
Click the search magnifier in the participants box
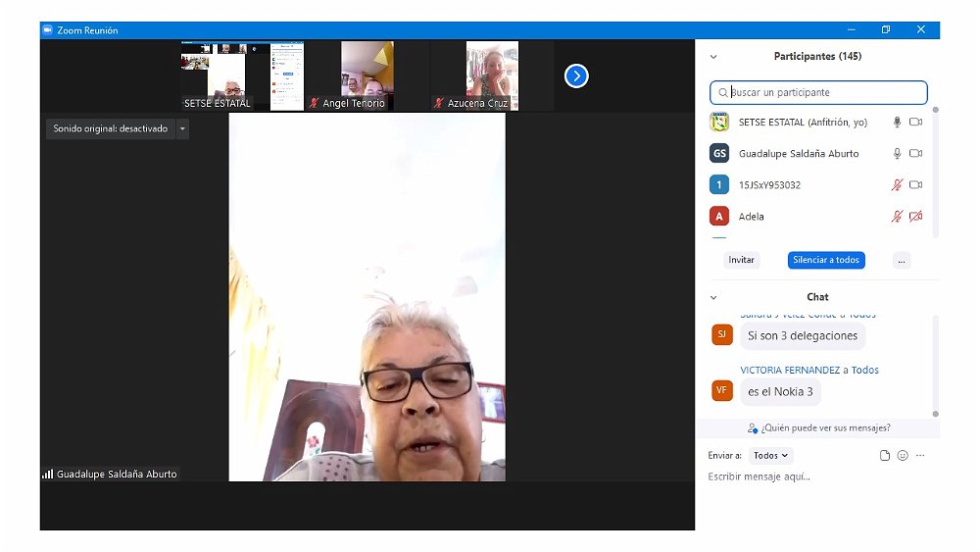pyautogui.click(x=723, y=93)
